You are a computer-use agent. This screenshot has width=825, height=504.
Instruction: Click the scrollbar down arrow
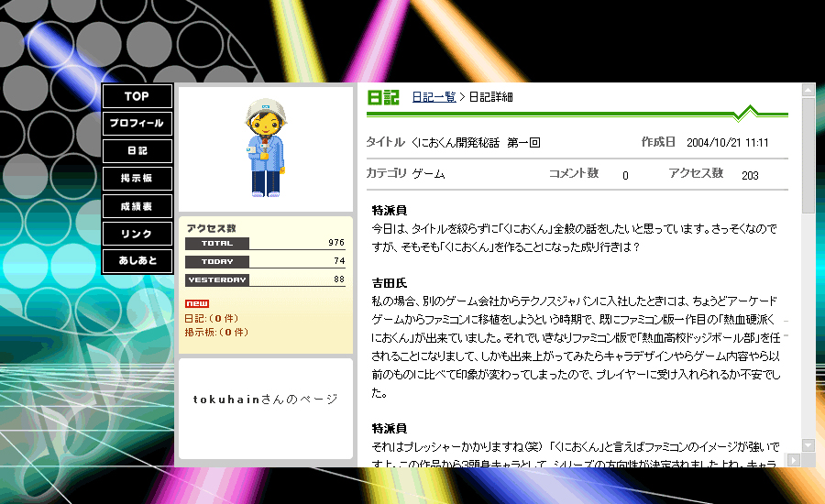tap(808, 445)
